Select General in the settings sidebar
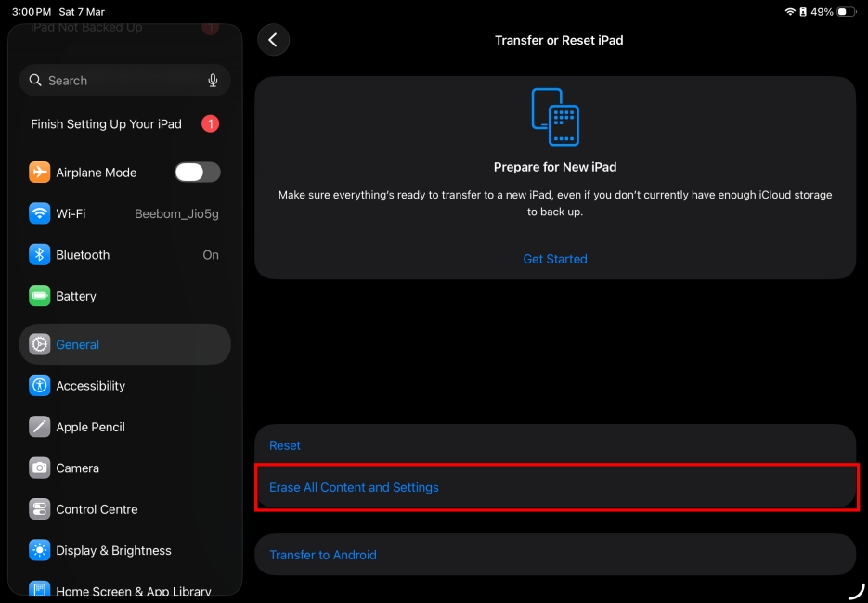This screenshot has width=868, height=603. tap(78, 344)
